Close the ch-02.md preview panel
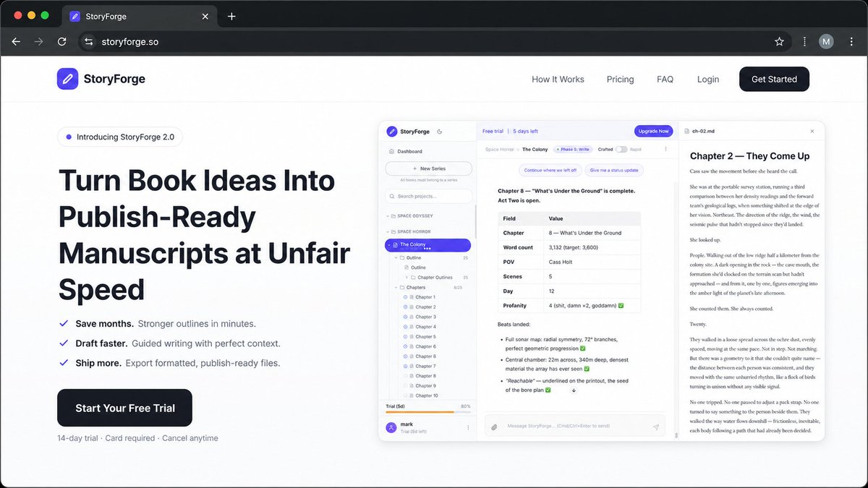The width and height of the screenshot is (868, 488). (x=812, y=132)
